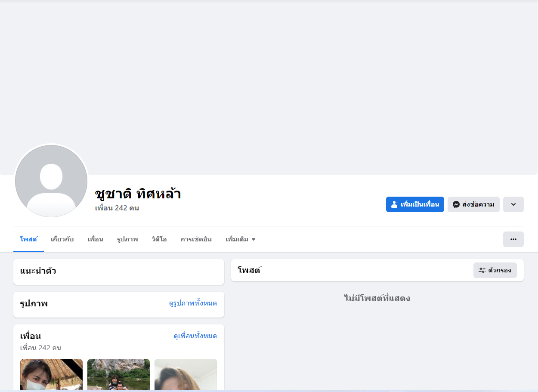Click the ตัวกรอง filter button
The height and width of the screenshot is (392, 538).
[x=495, y=270]
